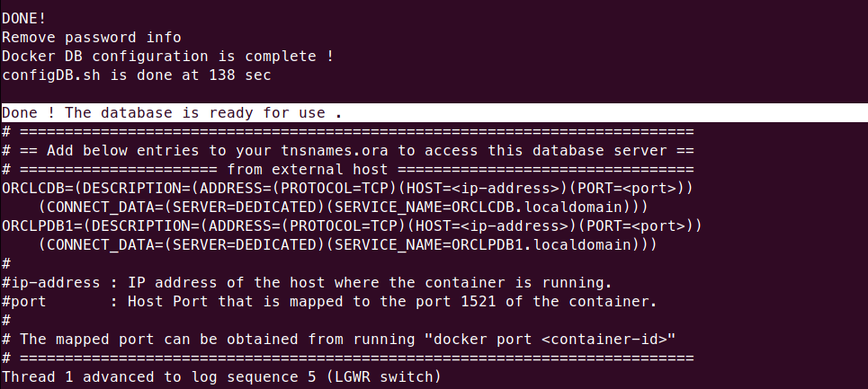Click the ORCLCDB= entry start
Screen dimensions: 868x389
pyautogui.click(x=38, y=189)
